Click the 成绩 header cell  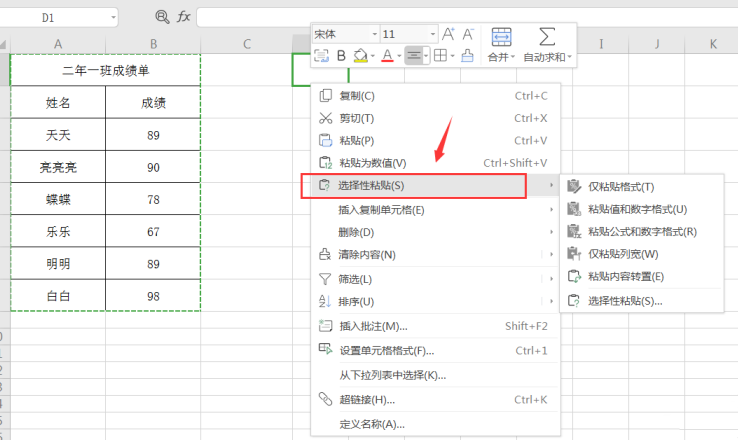point(153,103)
